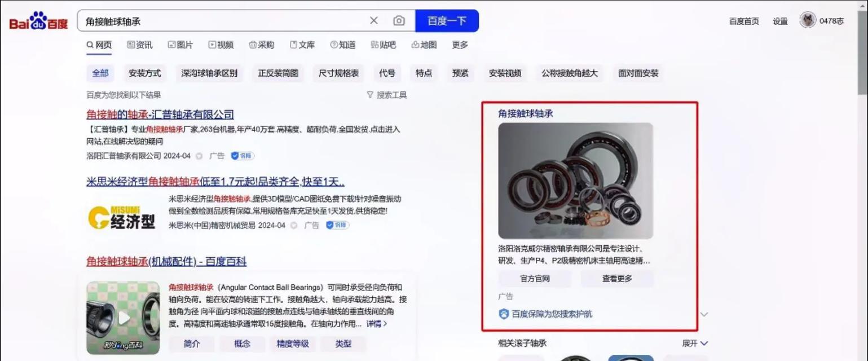Open the 0478志 username link
Viewport: 868px width, 361px height.
pos(831,21)
